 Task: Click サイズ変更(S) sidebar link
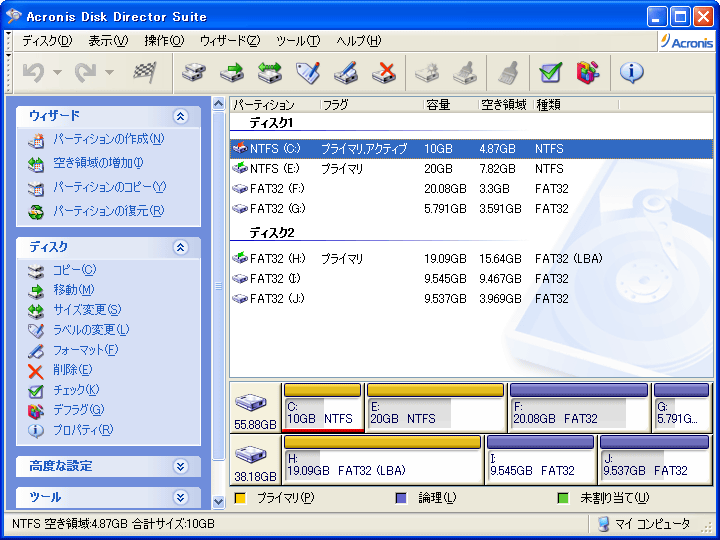87,310
